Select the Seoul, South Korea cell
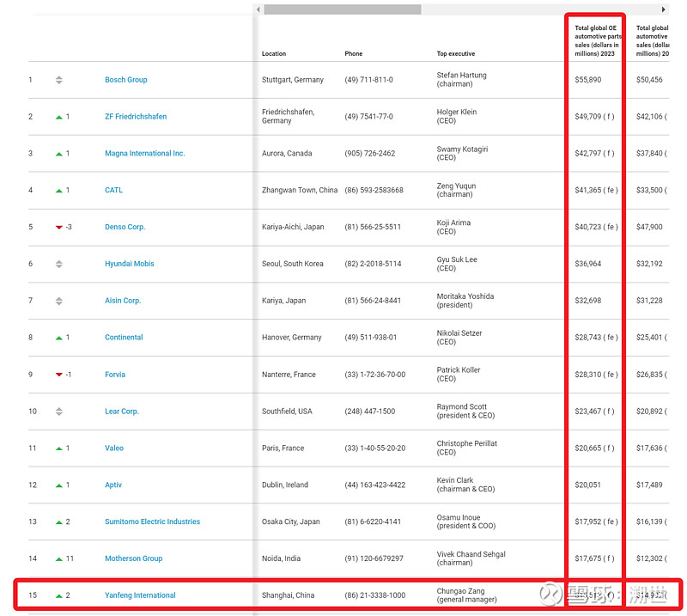This screenshot has height=616, width=687. [x=293, y=264]
